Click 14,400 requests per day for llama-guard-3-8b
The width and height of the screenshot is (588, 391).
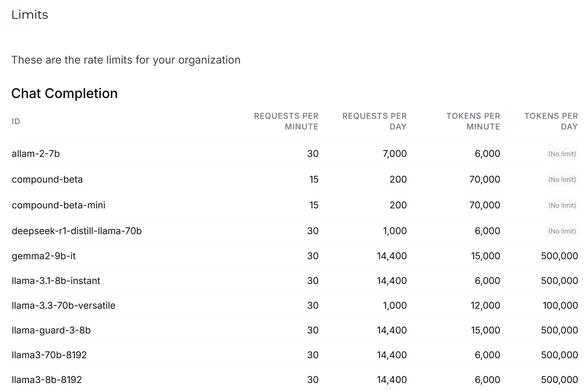[x=392, y=330]
